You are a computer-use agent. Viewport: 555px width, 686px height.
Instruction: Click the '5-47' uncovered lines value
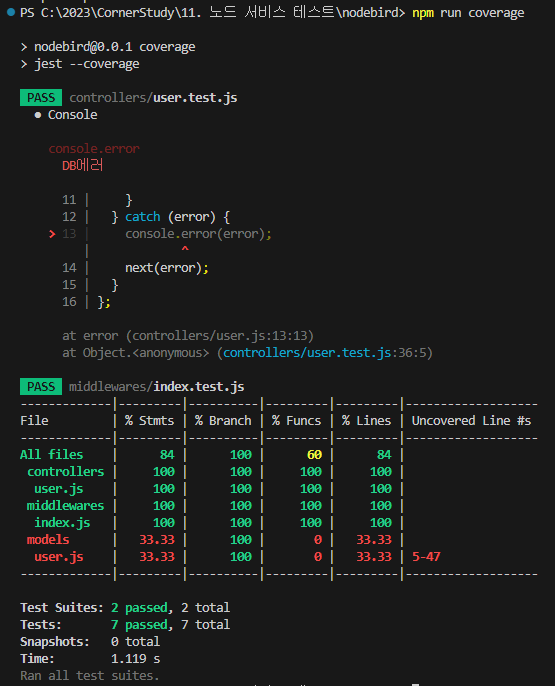(426, 557)
